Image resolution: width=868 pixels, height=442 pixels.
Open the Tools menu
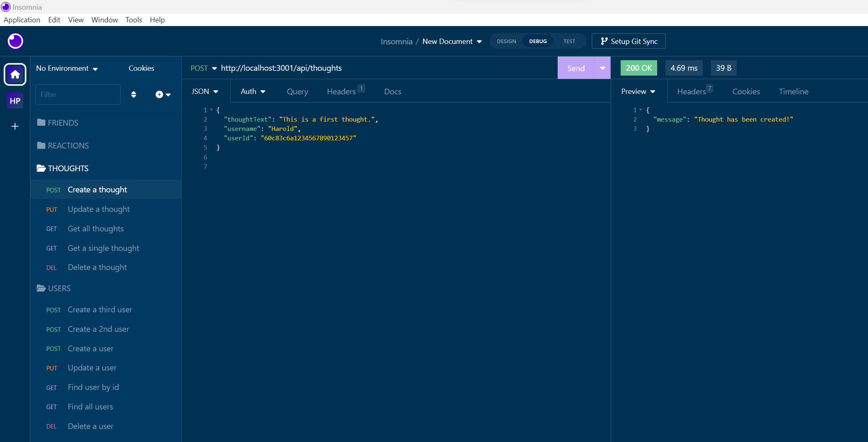click(134, 20)
